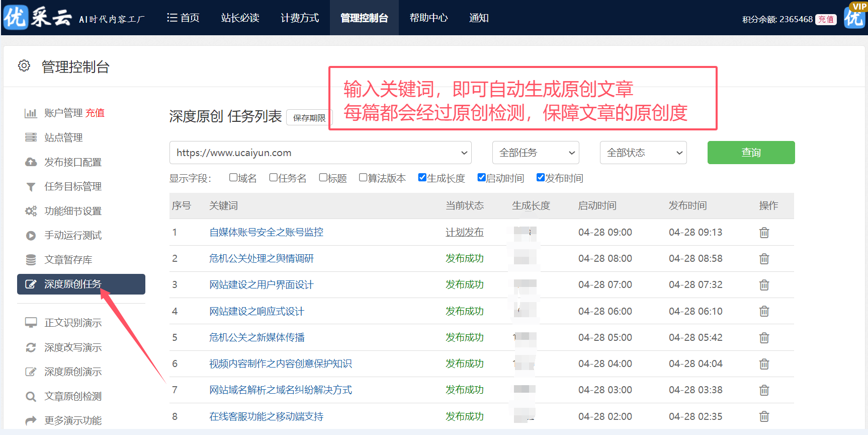Click the VIP user avatar icon
Viewport: 868px width, 435px height.
[855, 16]
